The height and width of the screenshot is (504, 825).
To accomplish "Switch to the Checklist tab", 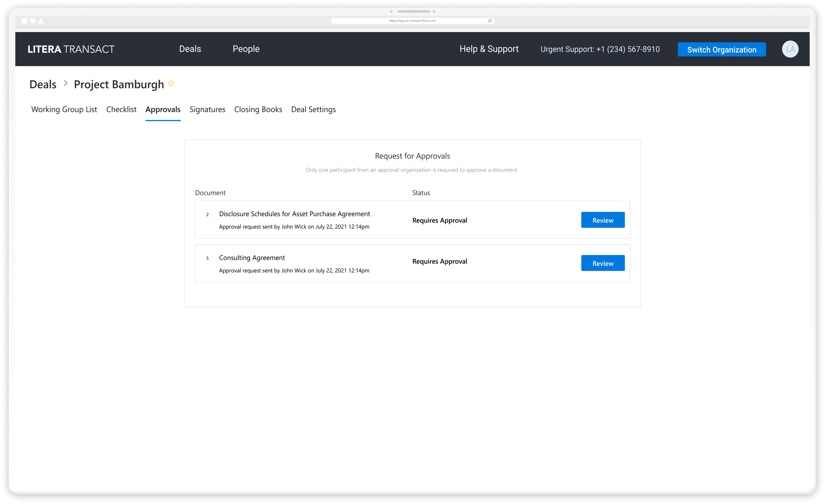I will click(121, 110).
